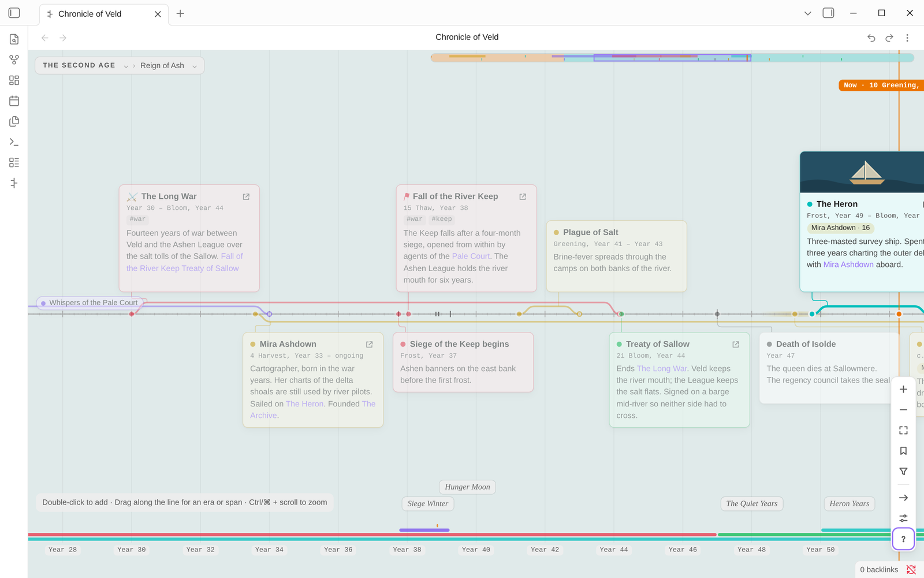Click the list layout icon in sidebar
924x578 pixels.
coord(14,162)
